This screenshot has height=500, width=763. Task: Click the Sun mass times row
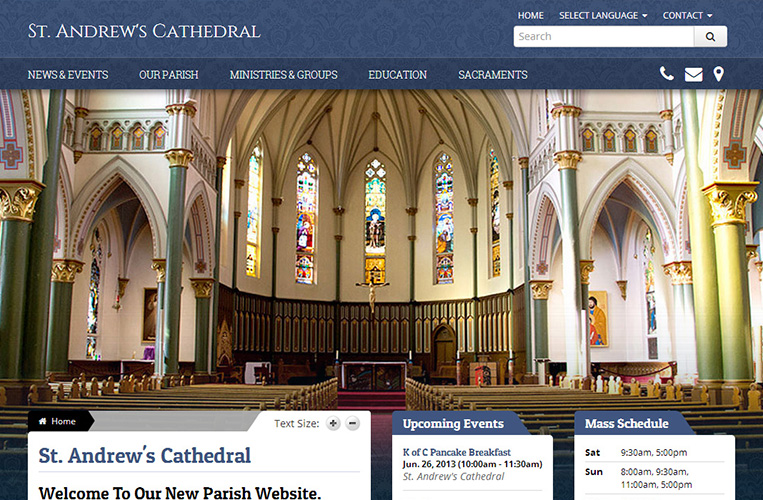[x=654, y=478]
